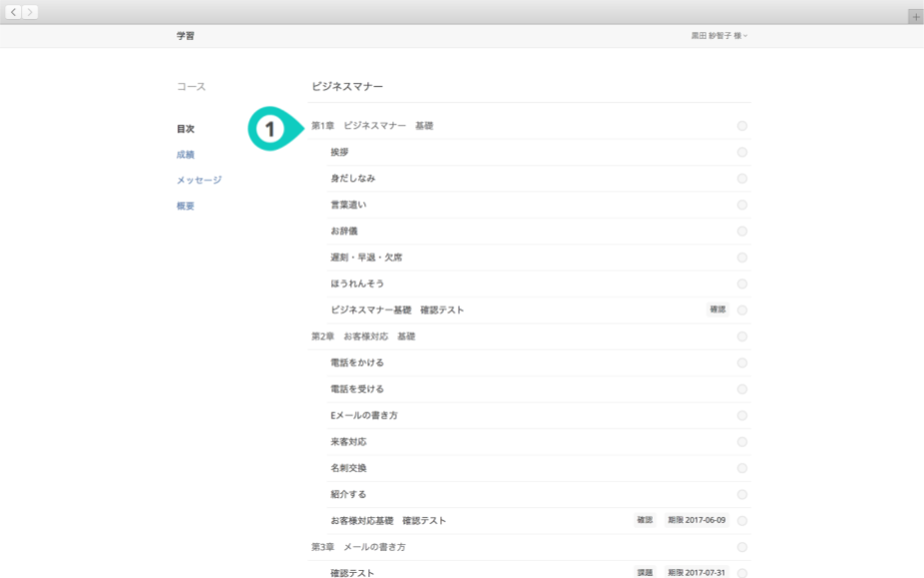Screen dimensions: 924x578
Task: Click the teal number 1 callout marker
Action: [269, 129]
